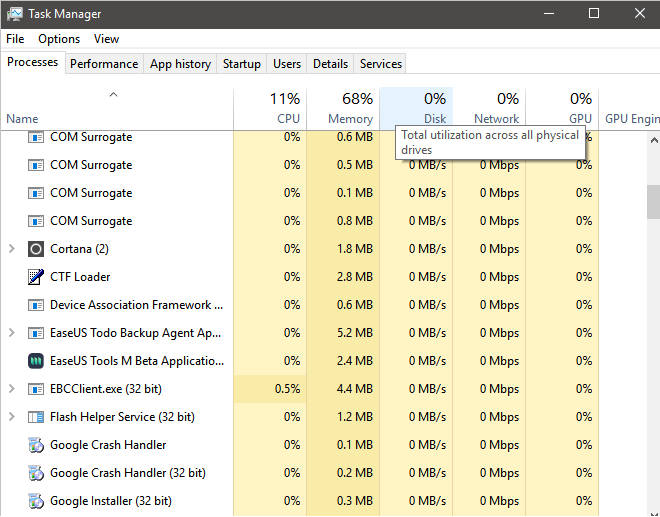
Task: Sort by the Memory column header
Action: (343, 109)
